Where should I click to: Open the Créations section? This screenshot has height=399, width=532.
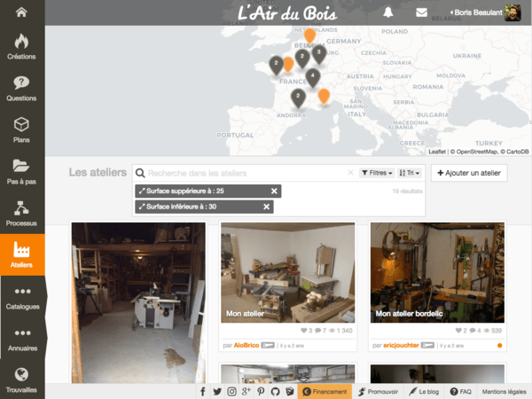click(21, 47)
